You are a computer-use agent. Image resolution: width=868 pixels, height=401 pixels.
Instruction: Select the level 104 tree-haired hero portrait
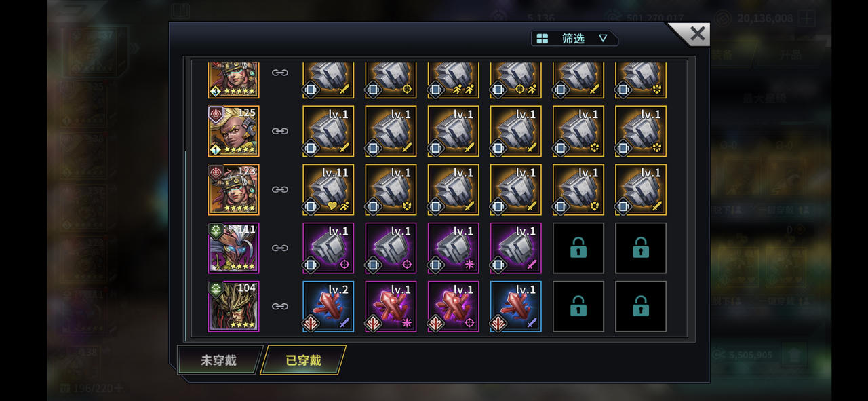click(x=233, y=306)
